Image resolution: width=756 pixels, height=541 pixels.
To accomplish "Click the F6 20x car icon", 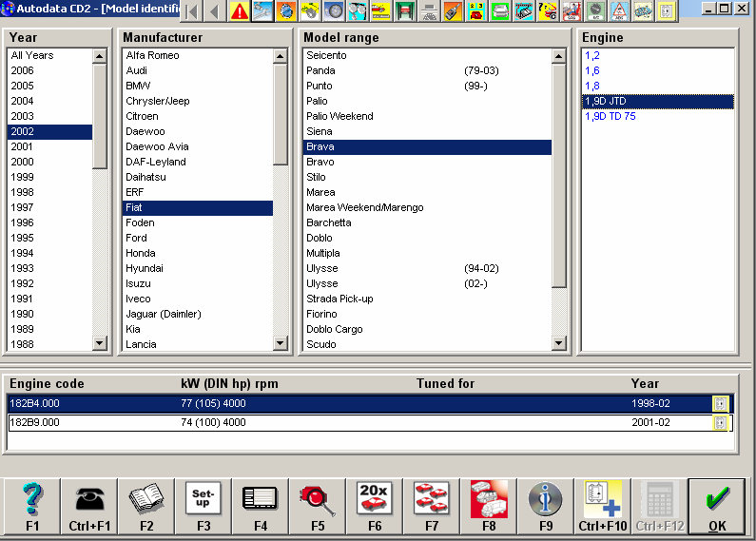I will pyautogui.click(x=375, y=505).
